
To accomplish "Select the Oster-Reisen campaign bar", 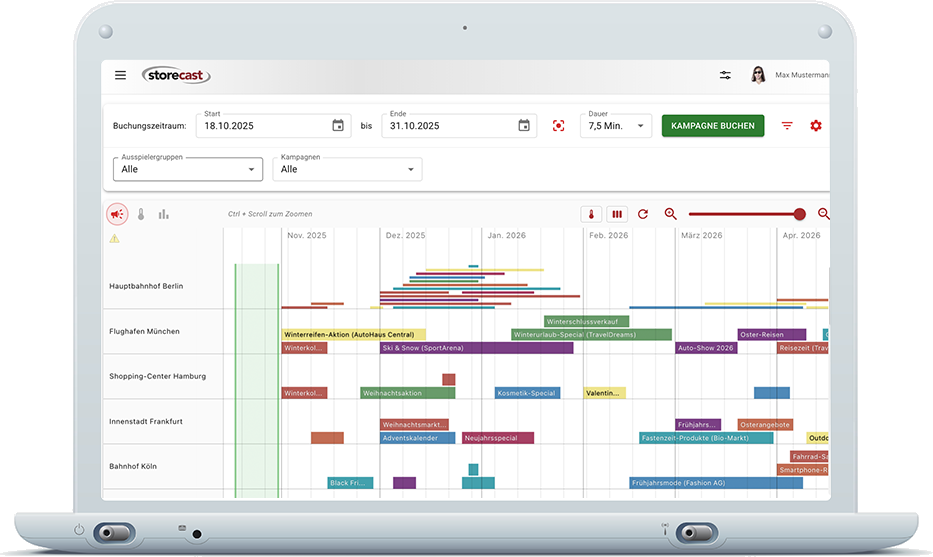I will [772, 334].
